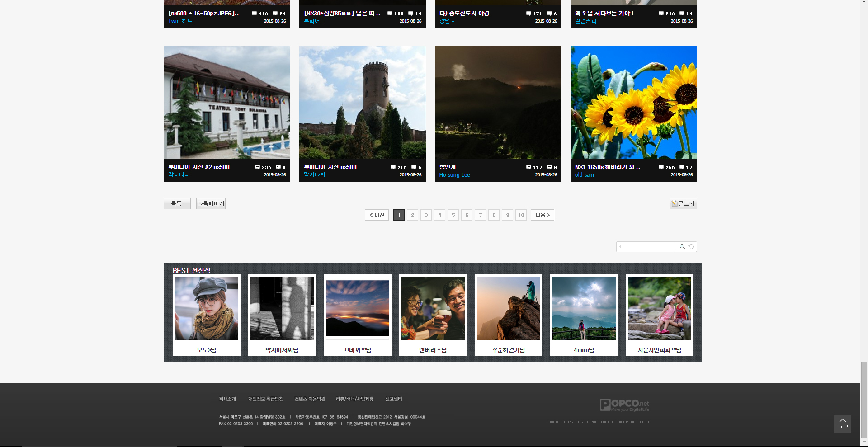868x447 pixels.
Task: Go back with < 이전 button
Action: coord(377,215)
